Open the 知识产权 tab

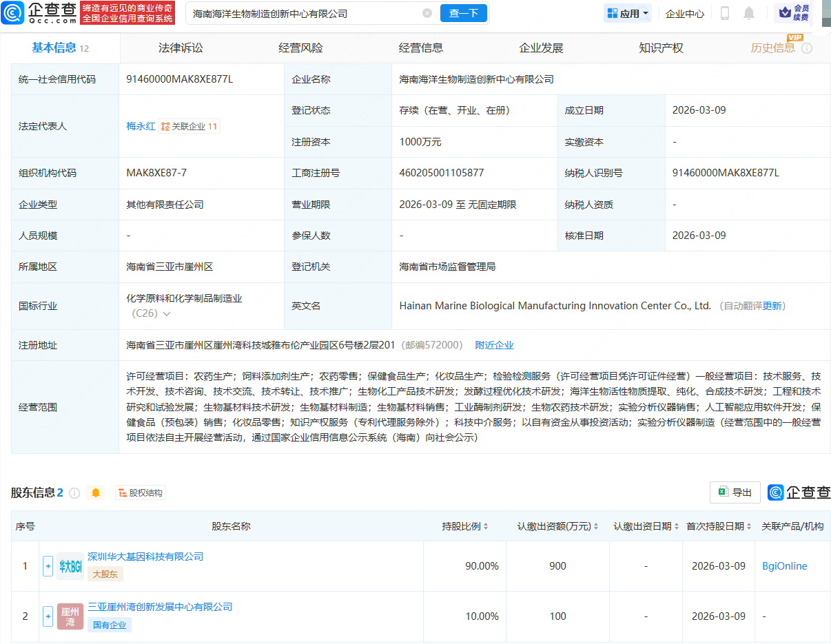point(660,48)
